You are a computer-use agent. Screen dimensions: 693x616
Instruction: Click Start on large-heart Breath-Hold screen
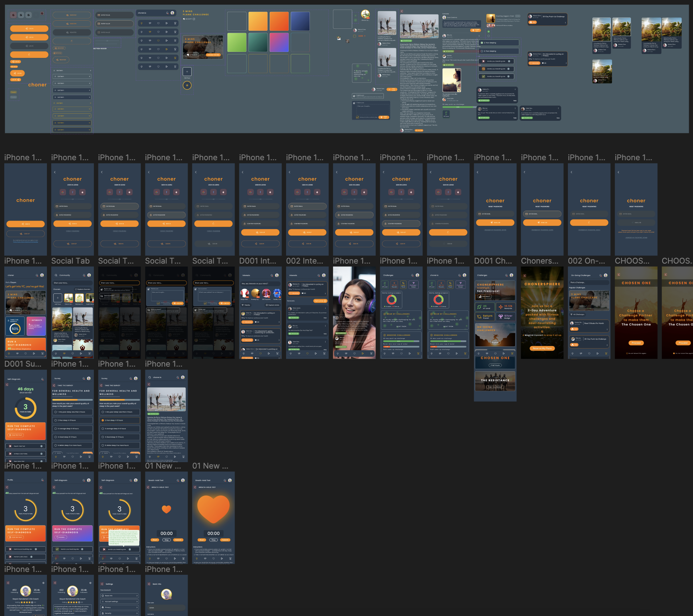point(202,540)
